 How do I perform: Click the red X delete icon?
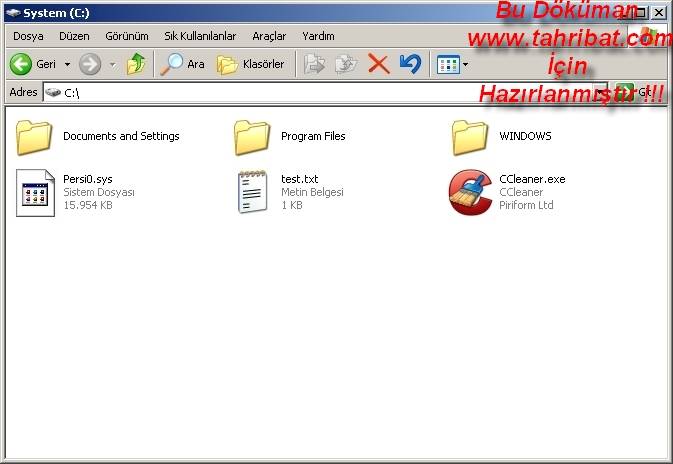tap(379, 64)
